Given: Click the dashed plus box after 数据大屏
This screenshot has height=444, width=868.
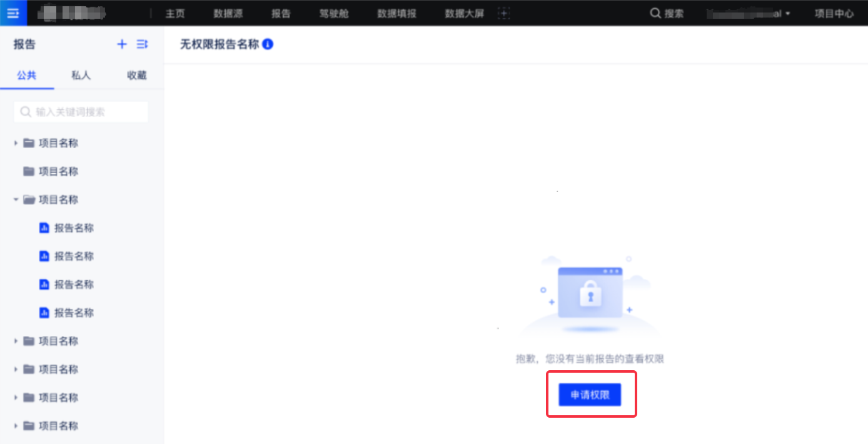Looking at the screenshot, I should (x=504, y=13).
